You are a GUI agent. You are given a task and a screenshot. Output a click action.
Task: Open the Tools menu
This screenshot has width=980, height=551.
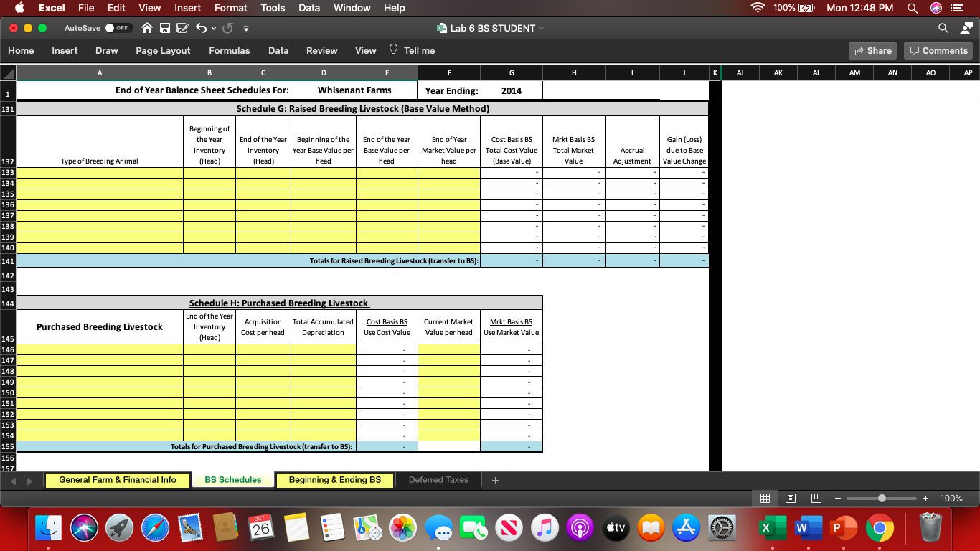272,8
